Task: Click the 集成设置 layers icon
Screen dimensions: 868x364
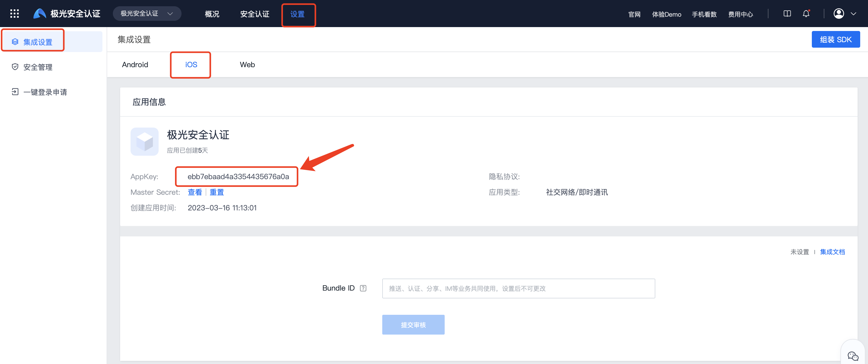Action: pos(15,42)
